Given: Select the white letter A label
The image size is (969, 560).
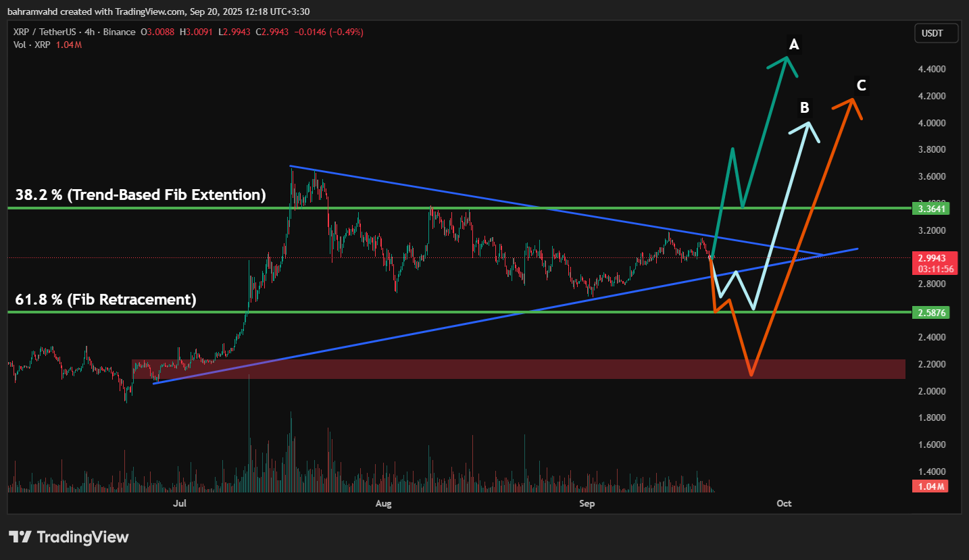Looking at the screenshot, I should [795, 45].
